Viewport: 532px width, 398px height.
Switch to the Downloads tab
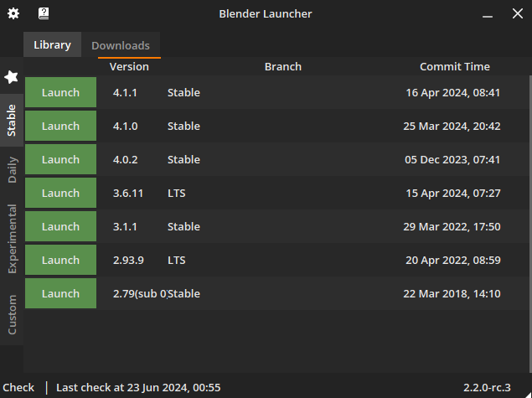[x=121, y=45]
